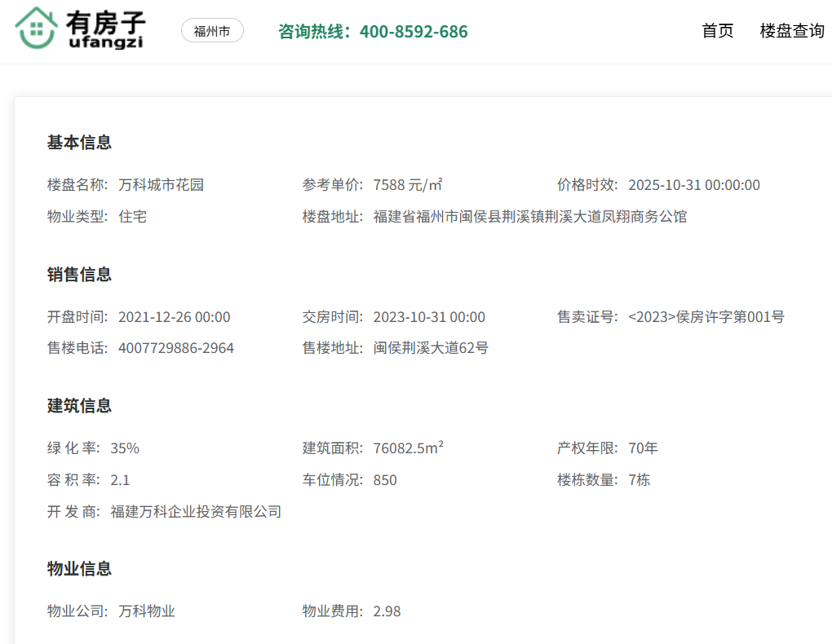Go to the 首页 menu item
Viewport: 832px width, 644px height.
pos(718,31)
